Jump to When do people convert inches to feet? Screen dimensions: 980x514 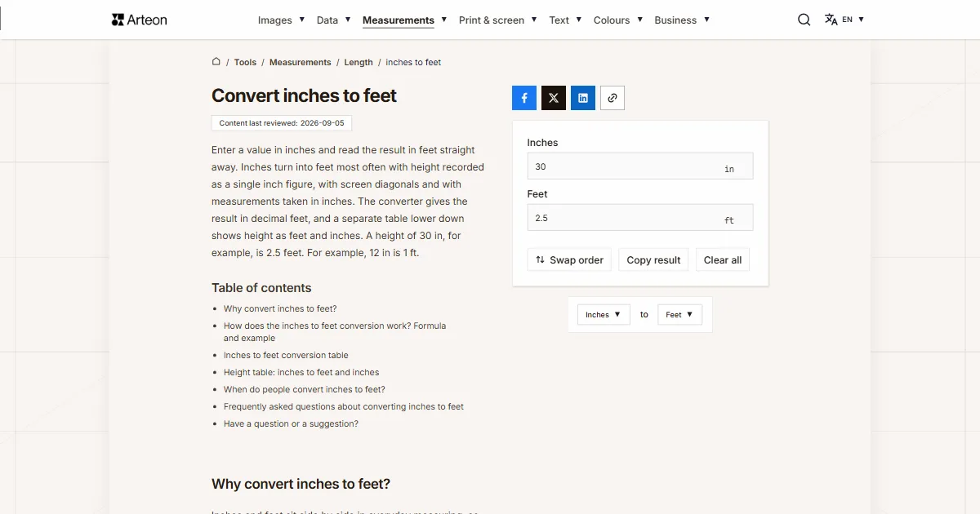pyautogui.click(x=305, y=389)
